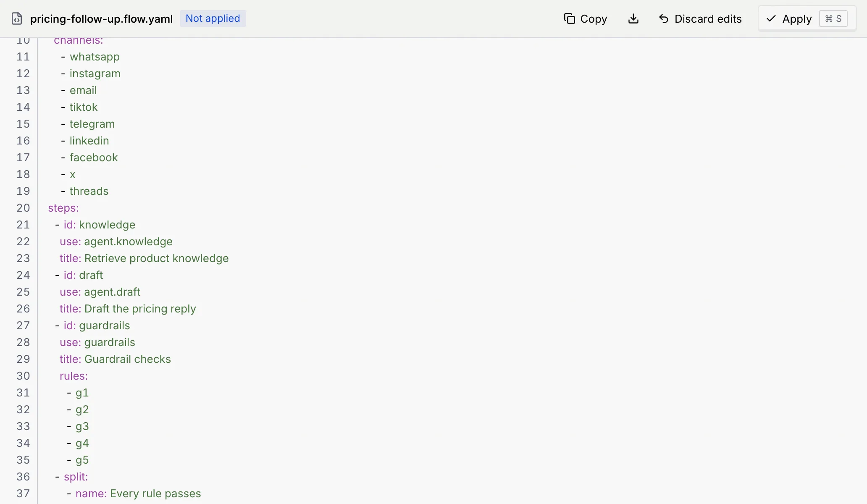Copy the flow YAML contents

coord(586,18)
